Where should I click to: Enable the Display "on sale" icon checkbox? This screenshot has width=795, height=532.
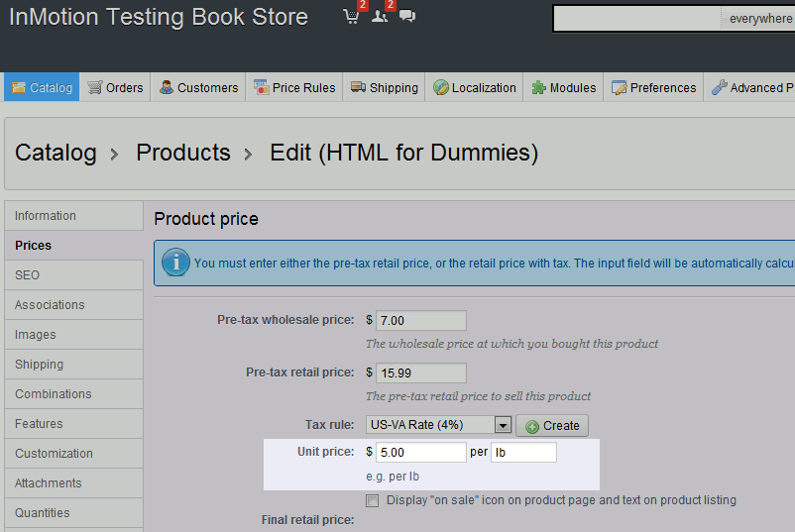coord(373,500)
